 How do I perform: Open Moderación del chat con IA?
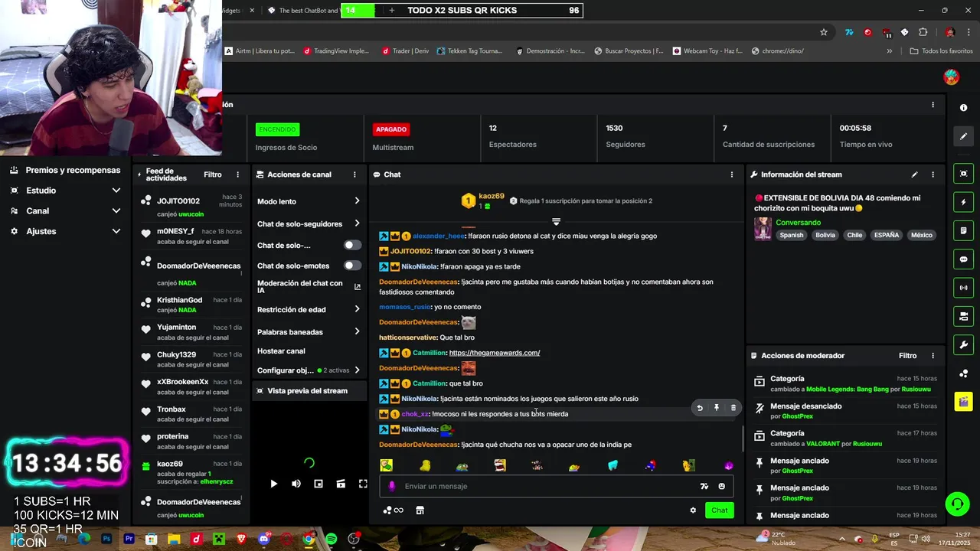pyautogui.click(x=309, y=287)
